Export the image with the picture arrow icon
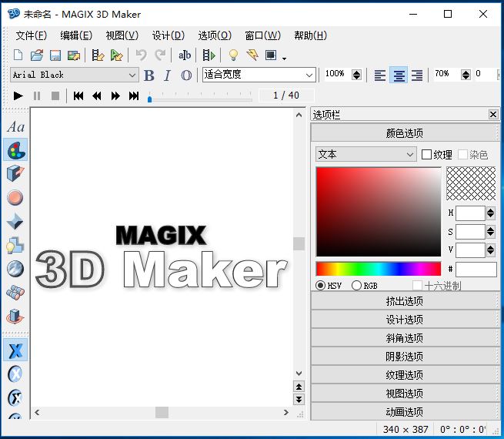This screenshot has height=439, width=504. pos(74,55)
